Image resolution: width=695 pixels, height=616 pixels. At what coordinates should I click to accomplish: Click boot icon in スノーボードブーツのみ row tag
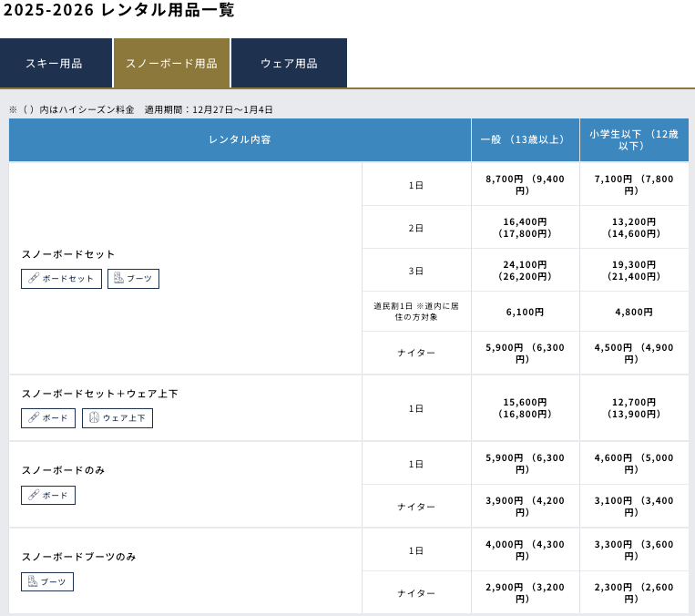click(x=33, y=581)
